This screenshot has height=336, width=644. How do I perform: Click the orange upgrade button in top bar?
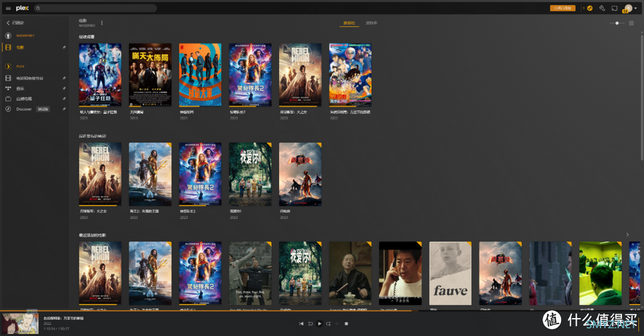tap(563, 8)
